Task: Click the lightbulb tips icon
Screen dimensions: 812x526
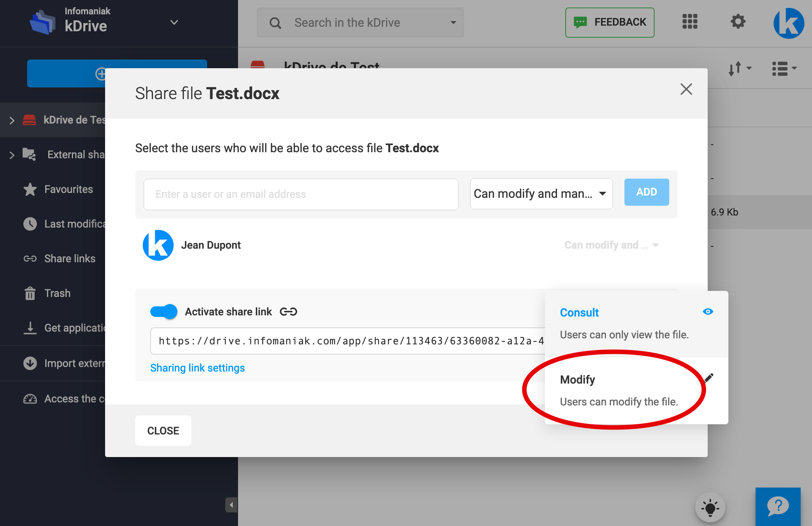Action: tap(710, 507)
